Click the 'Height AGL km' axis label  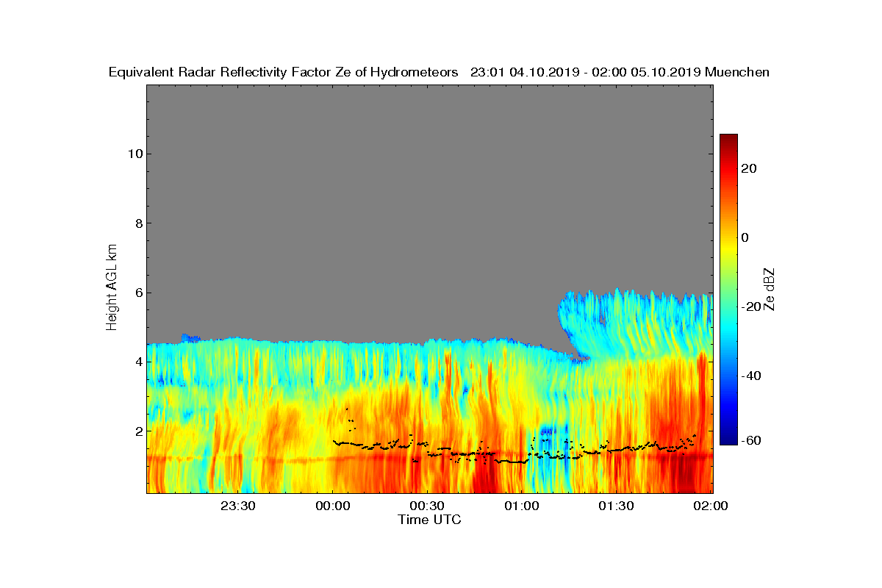click(x=112, y=288)
